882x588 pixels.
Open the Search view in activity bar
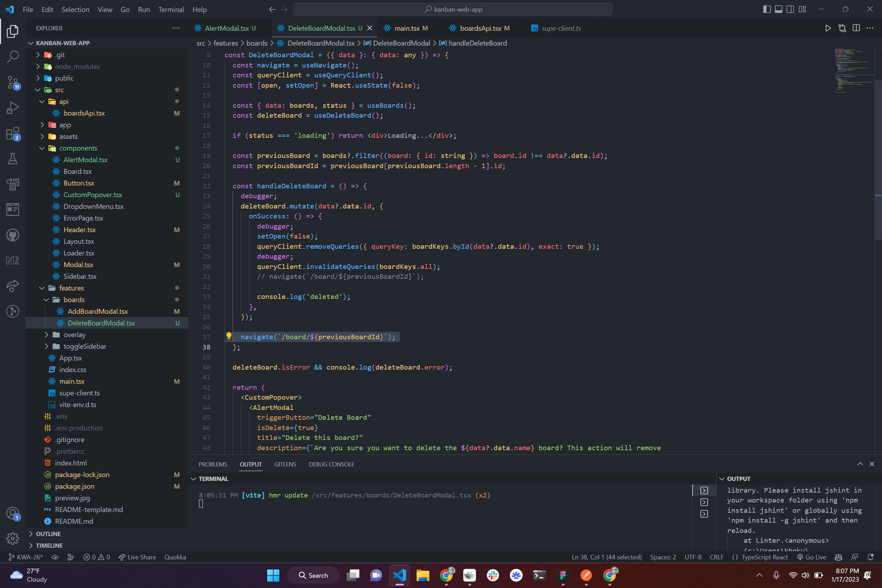click(x=13, y=57)
